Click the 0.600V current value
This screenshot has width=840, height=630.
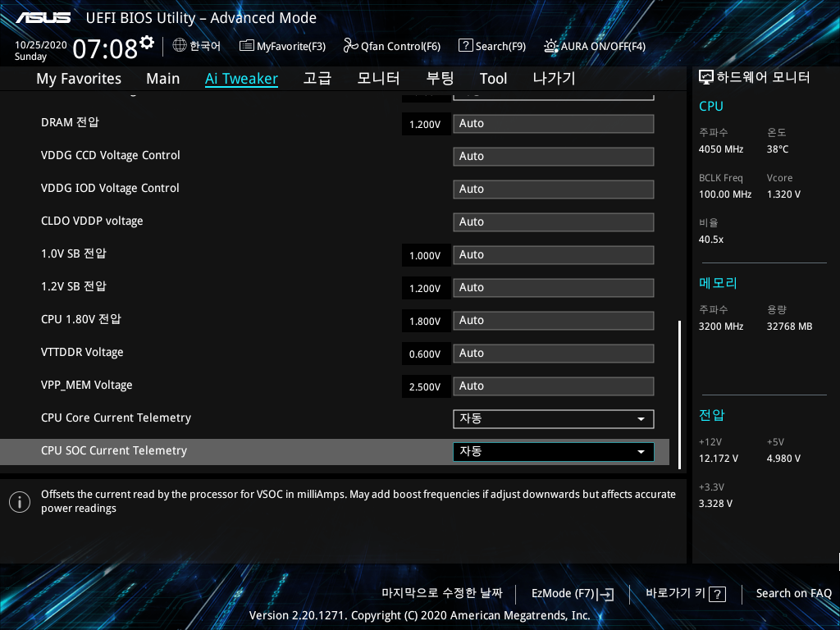tap(425, 354)
